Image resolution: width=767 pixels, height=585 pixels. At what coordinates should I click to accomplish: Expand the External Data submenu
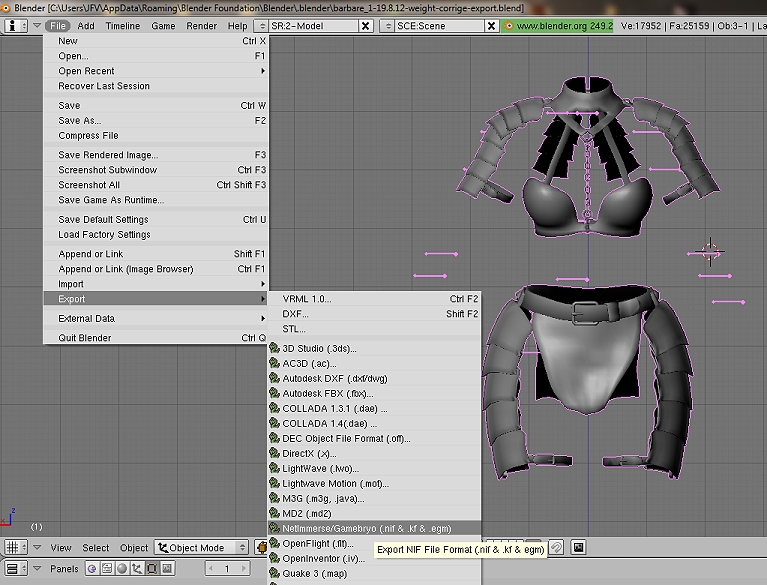(156, 318)
